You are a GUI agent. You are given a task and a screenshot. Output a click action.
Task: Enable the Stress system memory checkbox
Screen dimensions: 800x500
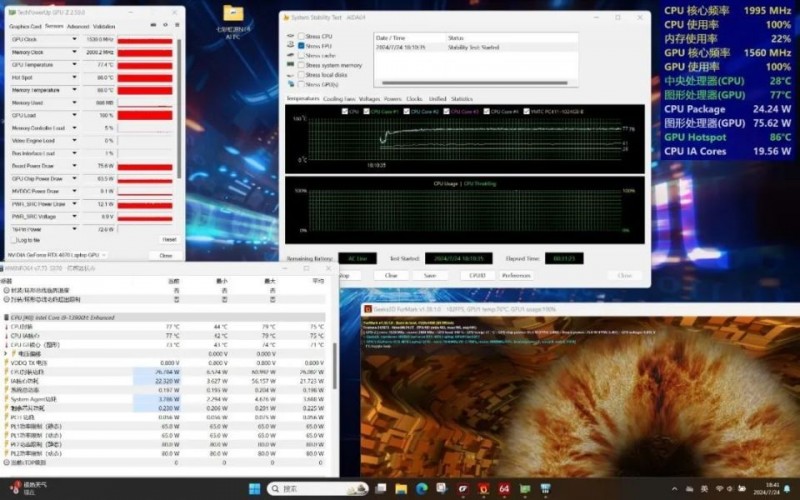tap(302, 65)
